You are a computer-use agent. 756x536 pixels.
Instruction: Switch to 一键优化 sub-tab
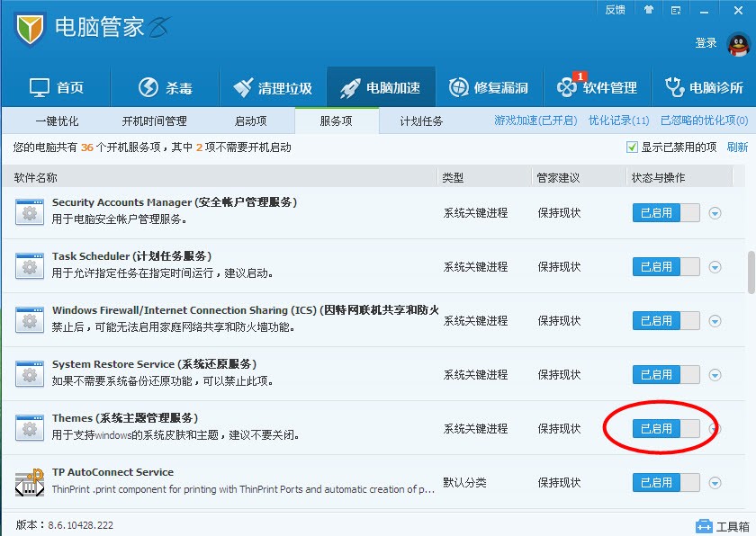pos(57,121)
